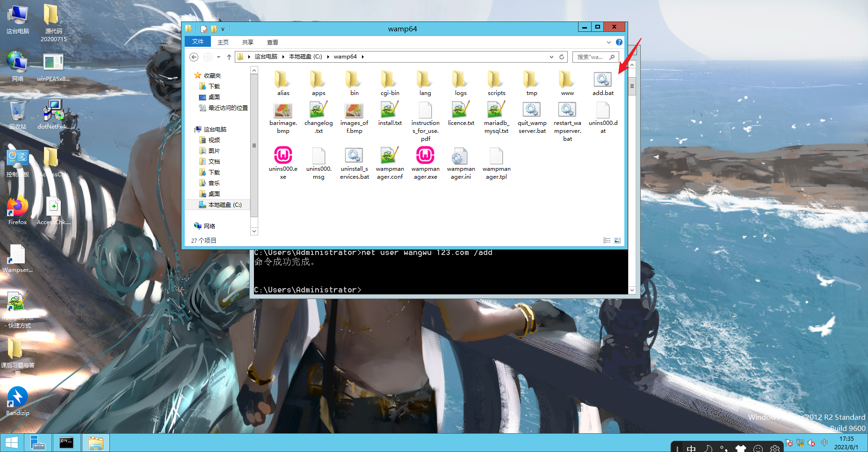868x452 pixels.
Task: Select the unins000.exe uninstaller
Action: click(283, 156)
